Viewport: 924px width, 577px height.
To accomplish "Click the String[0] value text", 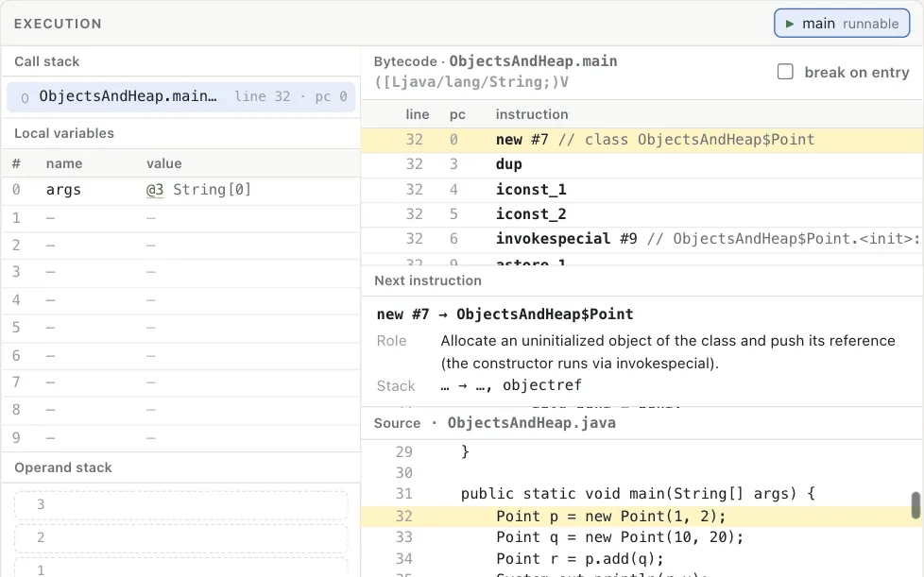I will coord(213,190).
